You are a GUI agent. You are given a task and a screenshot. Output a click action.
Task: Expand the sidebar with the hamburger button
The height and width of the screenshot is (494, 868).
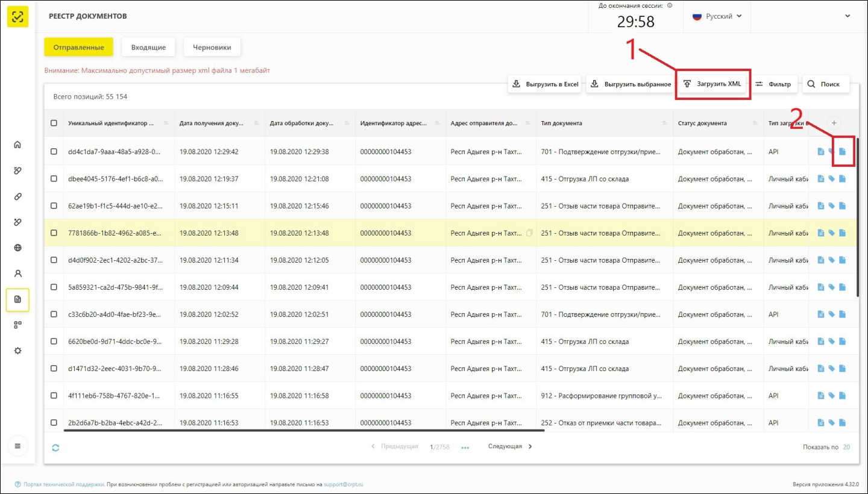(x=17, y=446)
